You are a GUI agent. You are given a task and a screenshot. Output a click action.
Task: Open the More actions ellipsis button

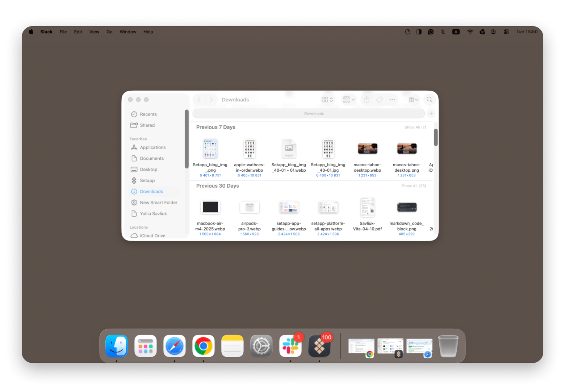392,100
